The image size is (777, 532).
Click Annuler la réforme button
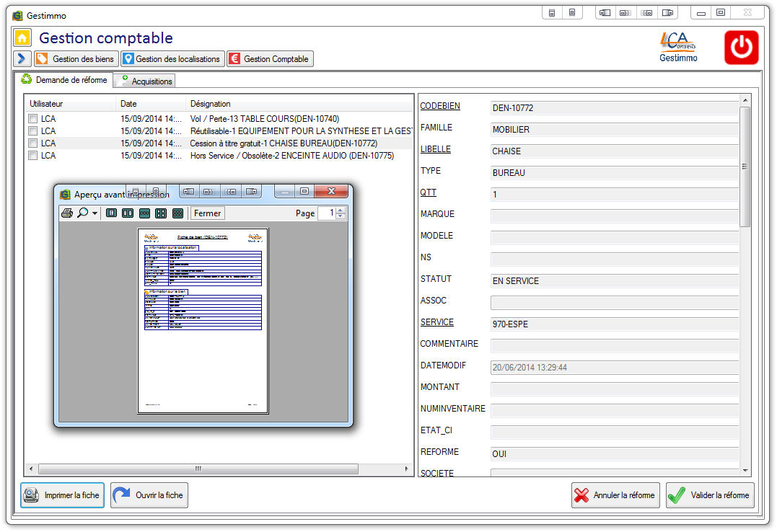point(615,495)
